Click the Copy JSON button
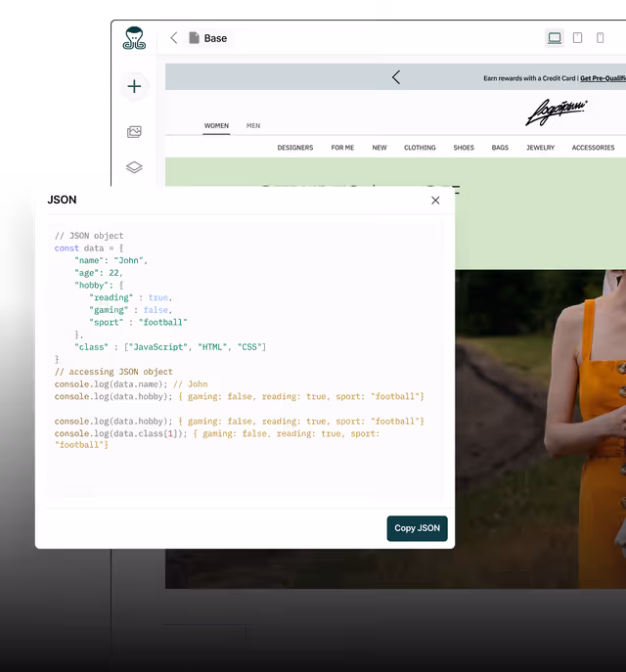 pos(417,528)
